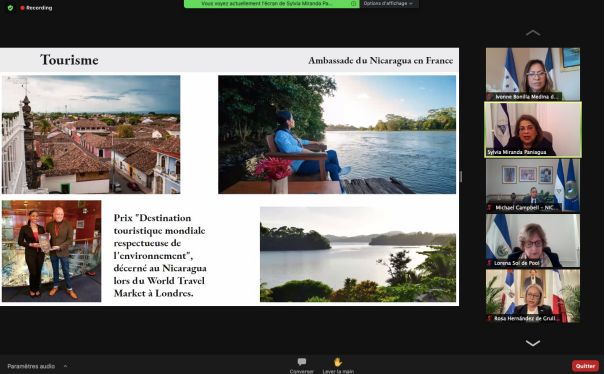Raise hand with Lever la main
The height and width of the screenshot is (374, 605).
pos(338,366)
